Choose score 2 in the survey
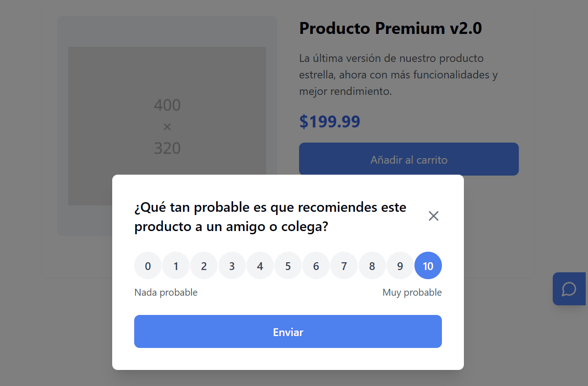The width and height of the screenshot is (588, 386). click(204, 266)
